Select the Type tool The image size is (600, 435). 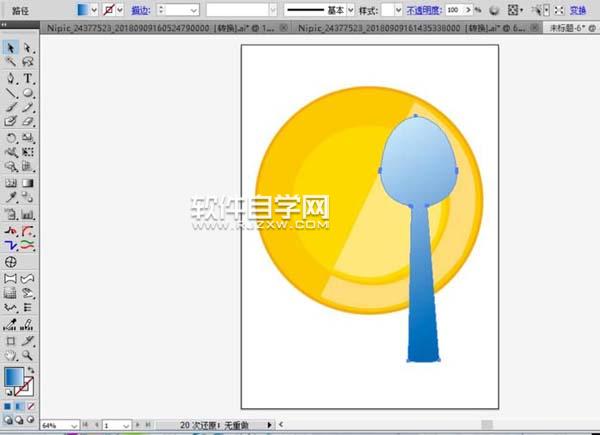pyautogui.click(x=27, y=77)
